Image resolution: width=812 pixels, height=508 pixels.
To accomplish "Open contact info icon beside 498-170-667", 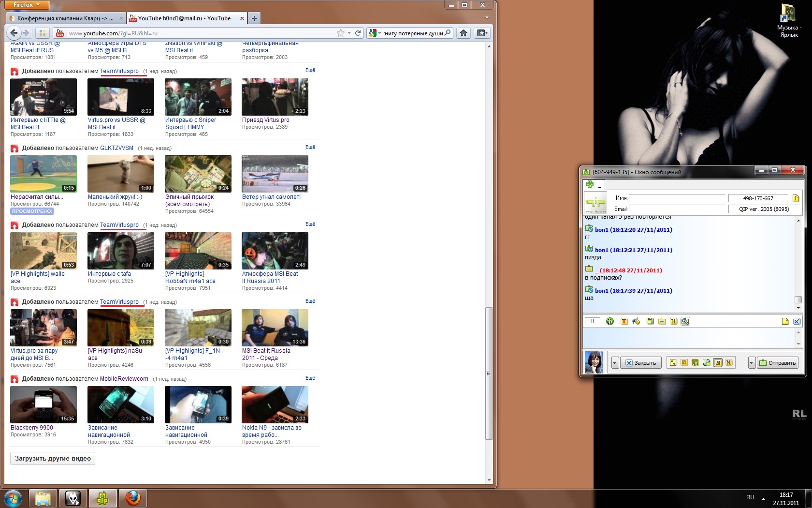I will tap(796, 198).
